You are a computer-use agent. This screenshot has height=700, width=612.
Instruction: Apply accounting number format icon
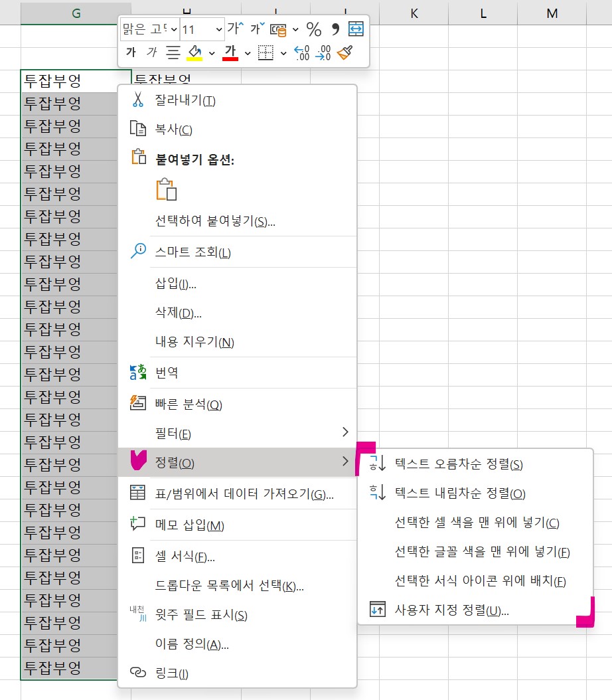(278, 30)
